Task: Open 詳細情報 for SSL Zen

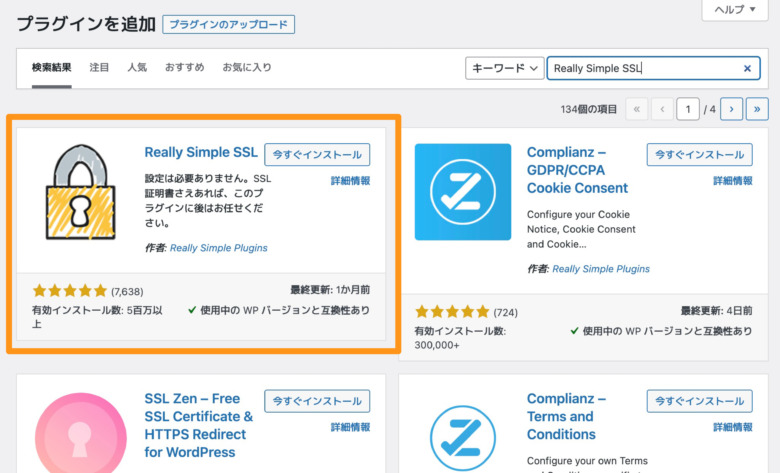Action: [350, 427]
